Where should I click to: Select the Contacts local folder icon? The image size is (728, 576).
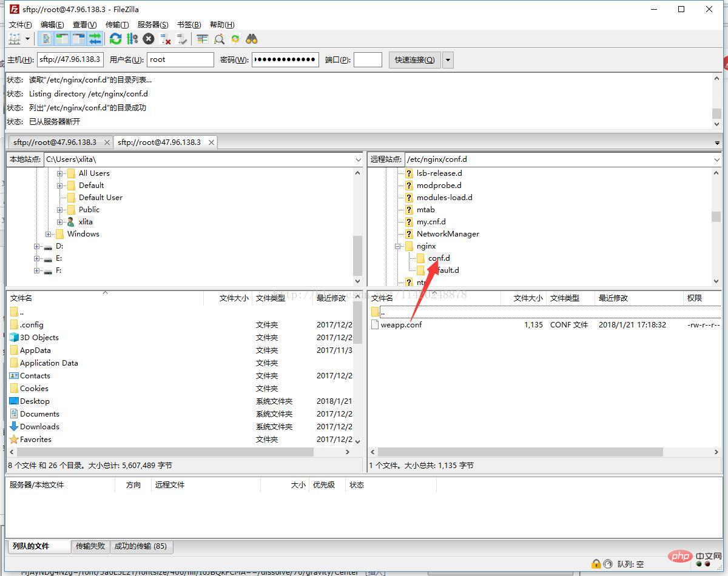[14, 375]
